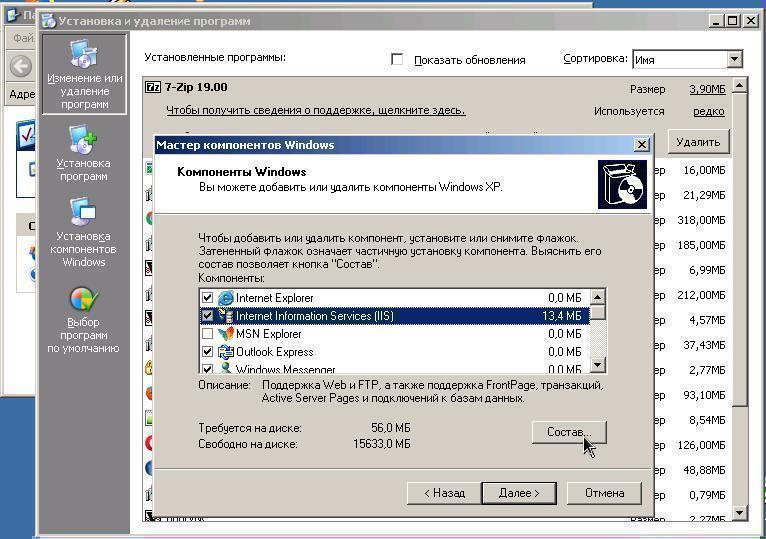
Task: Open the 7-Zip support information link
Action: 316,110
